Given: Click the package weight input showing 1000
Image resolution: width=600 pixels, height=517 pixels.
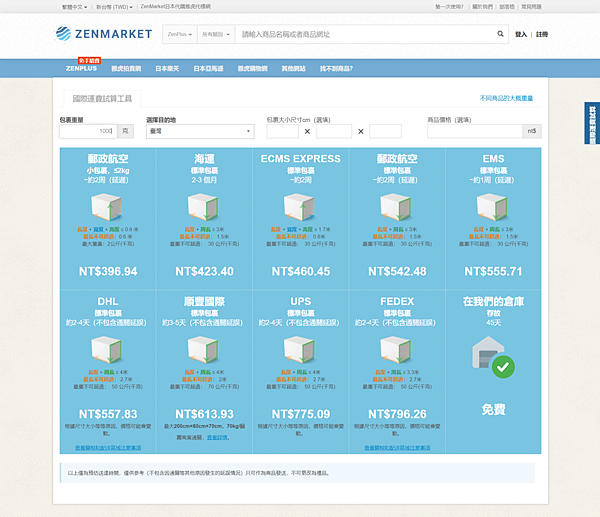Looking at the screenshot, I should 88,131.
